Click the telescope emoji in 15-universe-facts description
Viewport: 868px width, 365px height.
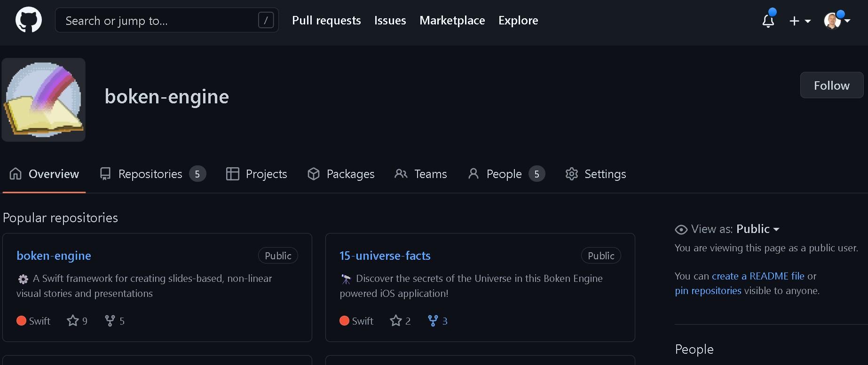pos(346,279)
